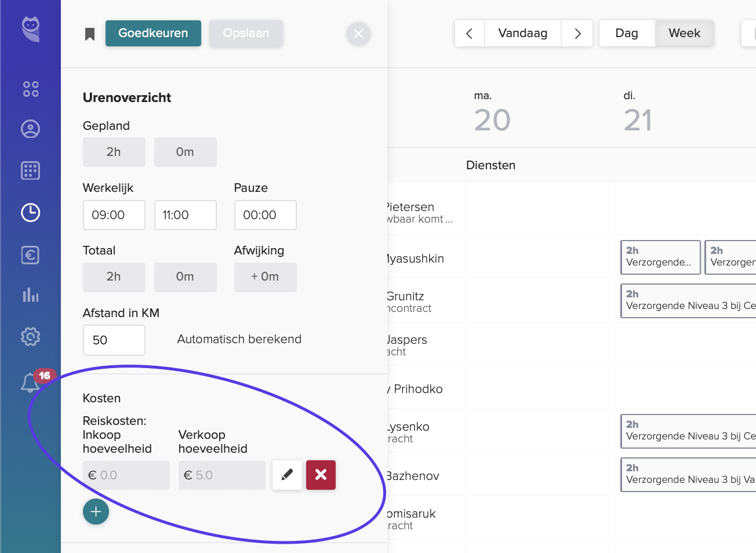Viewport: 756px width, 553px height.
Task: Open the employees profile icon
Action: tap(31, 129)
